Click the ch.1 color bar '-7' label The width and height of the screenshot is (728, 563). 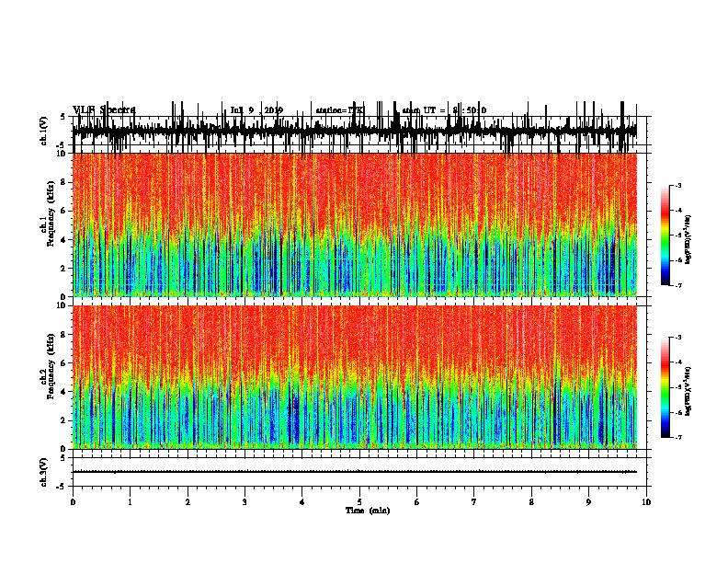click(x=677, y=285)
